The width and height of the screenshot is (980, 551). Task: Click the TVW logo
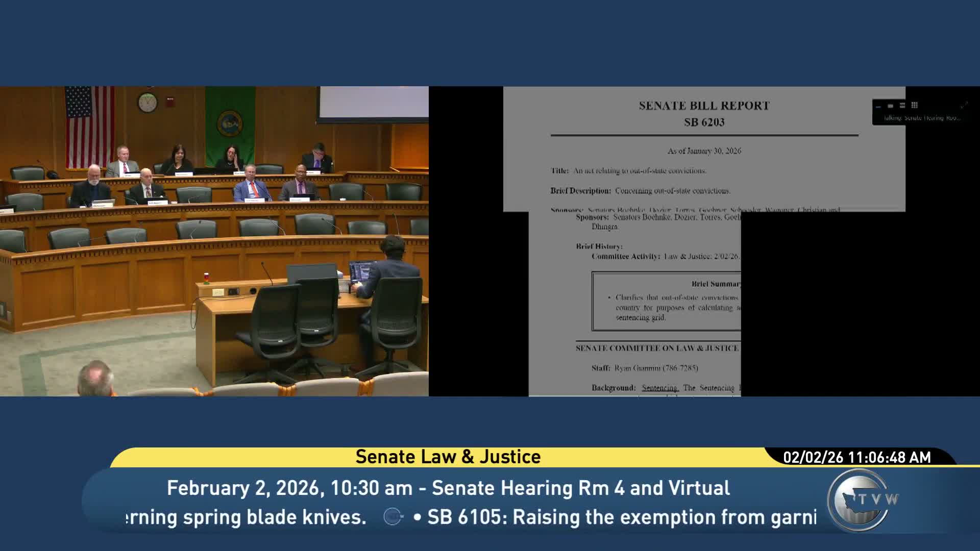coord(862,499)
